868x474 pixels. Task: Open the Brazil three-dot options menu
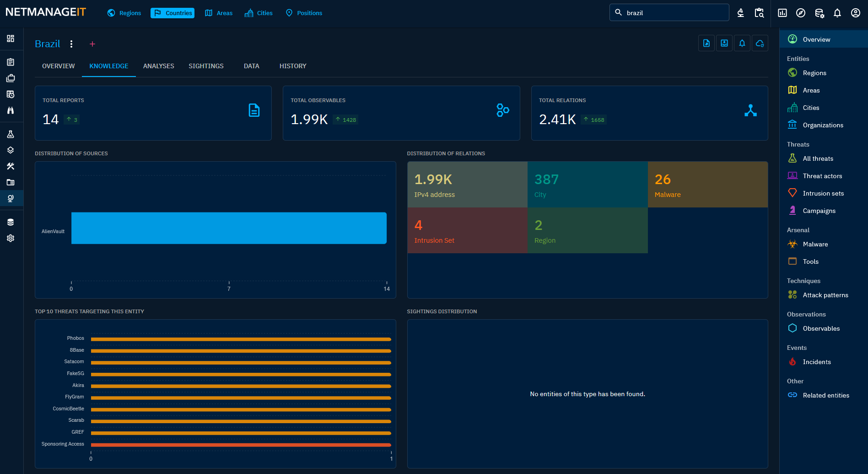[x=71, y=44]
